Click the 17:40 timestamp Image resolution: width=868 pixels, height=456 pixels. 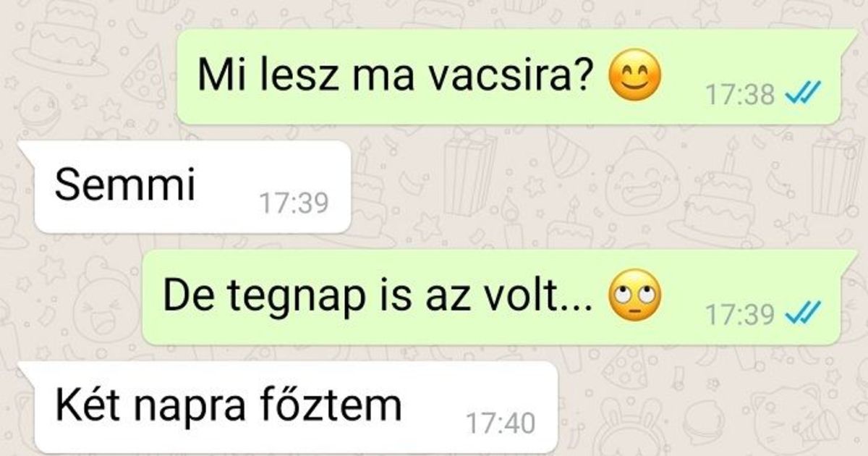501,423
